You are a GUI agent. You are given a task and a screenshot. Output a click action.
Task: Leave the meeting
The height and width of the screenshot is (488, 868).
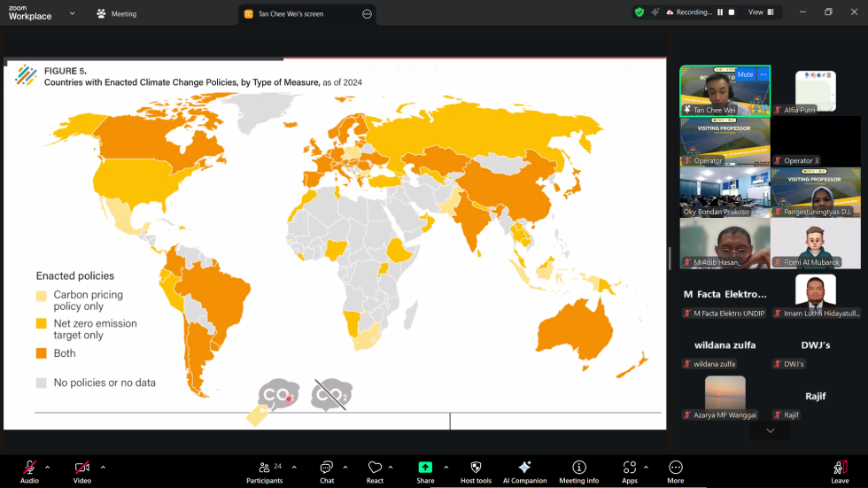pos(840,470)
